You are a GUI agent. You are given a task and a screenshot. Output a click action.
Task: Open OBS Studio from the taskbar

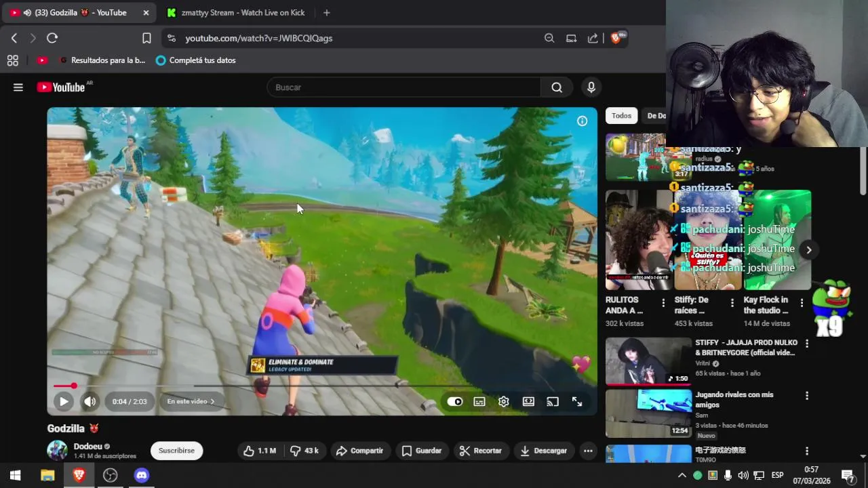110,475
